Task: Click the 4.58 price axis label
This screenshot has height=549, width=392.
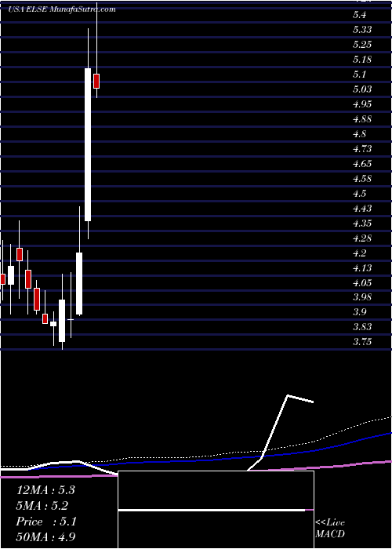Action: [362, 179]
